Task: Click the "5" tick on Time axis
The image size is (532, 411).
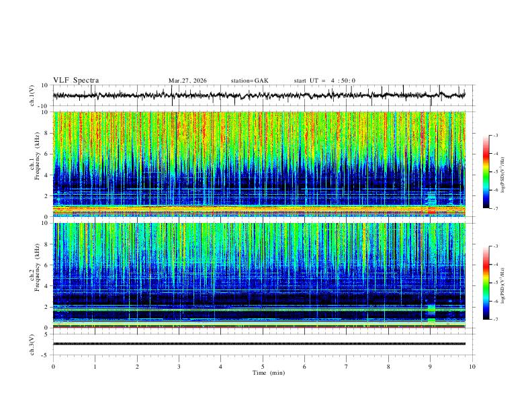Action: (263, 367)
